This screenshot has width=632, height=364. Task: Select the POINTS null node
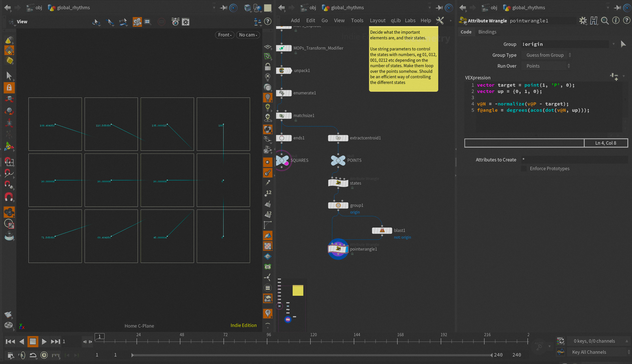point(338,160)
